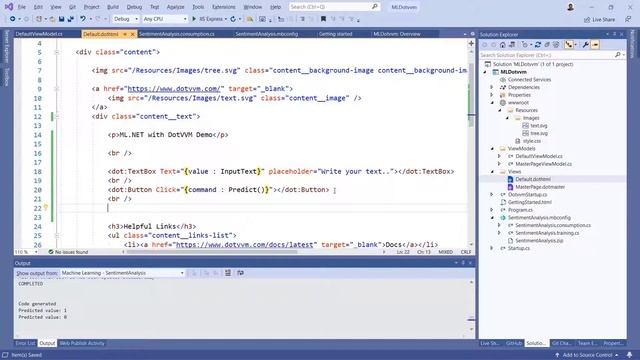Save the current file with the floppy icon
This screenshot has width=640, height=360.
pyautogui.click(x=61, y=19)
